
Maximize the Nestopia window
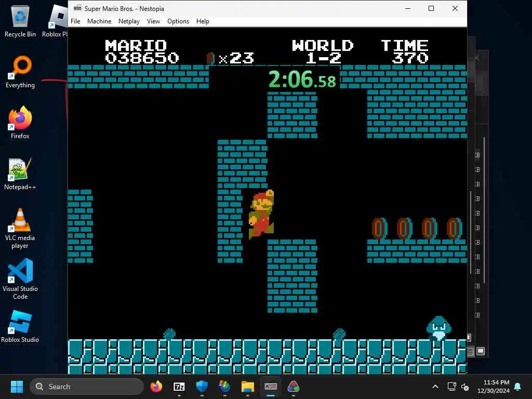[431, 8]
